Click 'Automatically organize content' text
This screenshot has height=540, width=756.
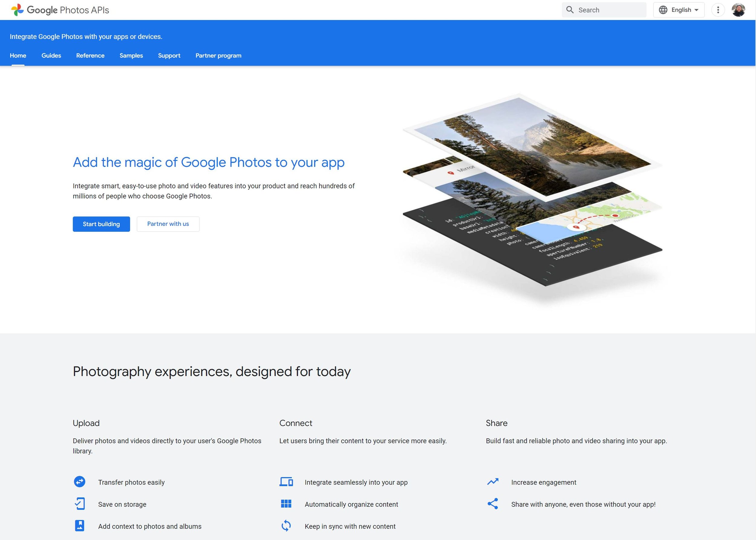point(351,504)
